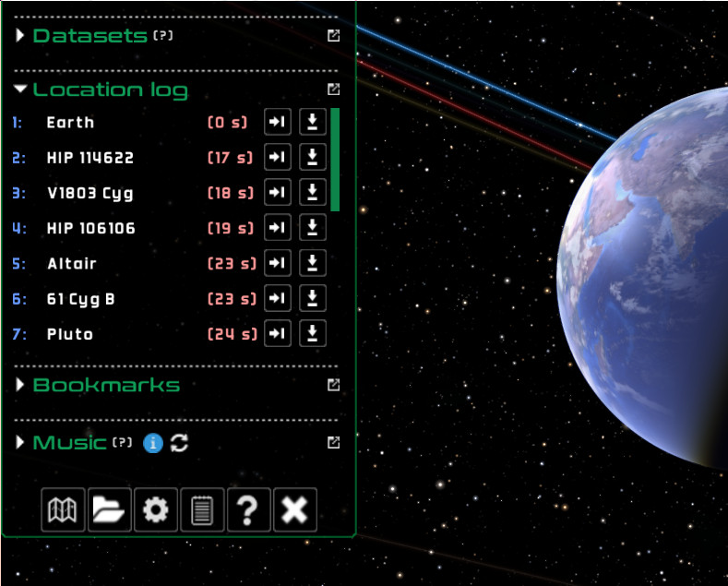
Task: Go to HIP 106106 arrow icon
Action: (278, 228)
